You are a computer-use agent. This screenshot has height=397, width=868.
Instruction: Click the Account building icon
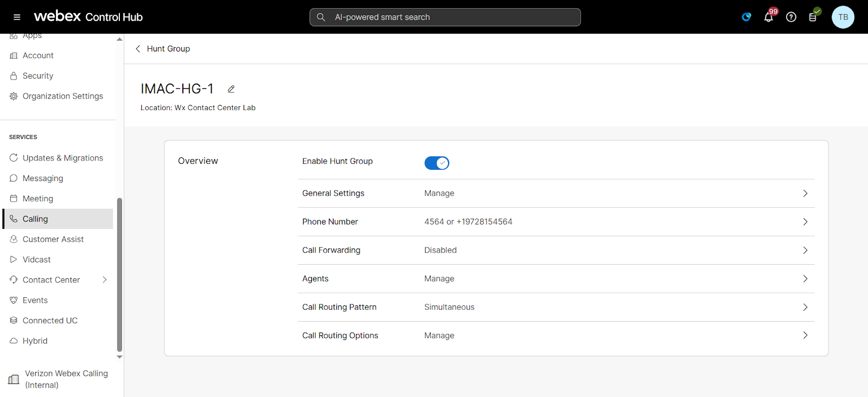(14, 55)
